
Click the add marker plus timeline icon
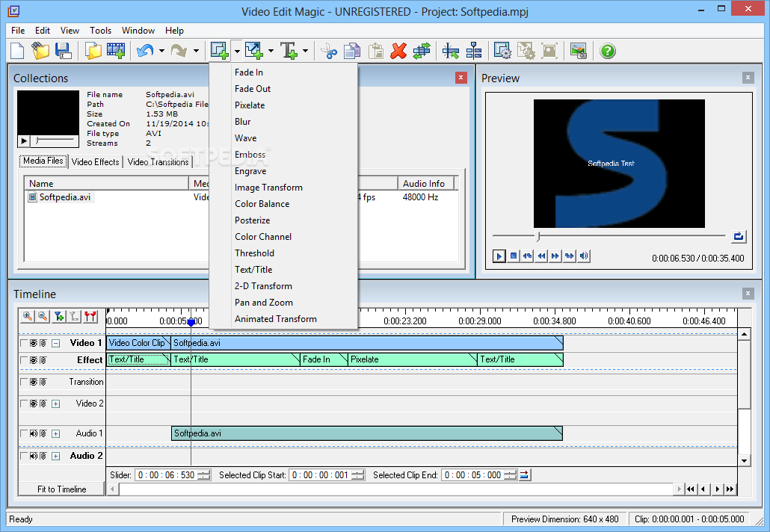[x=59, y=317]
